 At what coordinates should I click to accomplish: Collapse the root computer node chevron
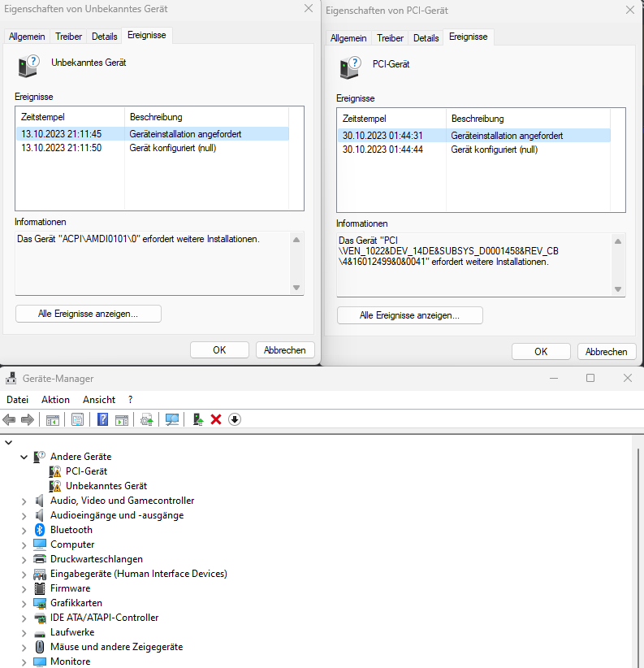click(8, 443)
